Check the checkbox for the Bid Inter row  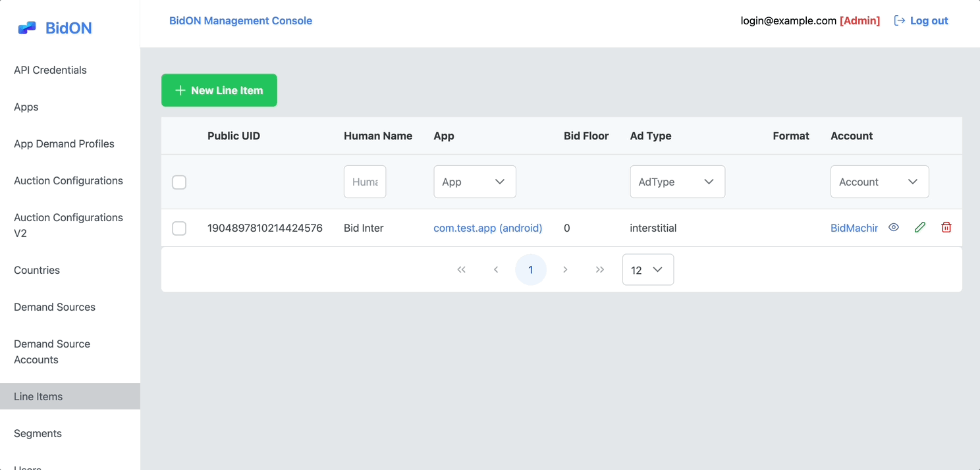tap(178, 228)
